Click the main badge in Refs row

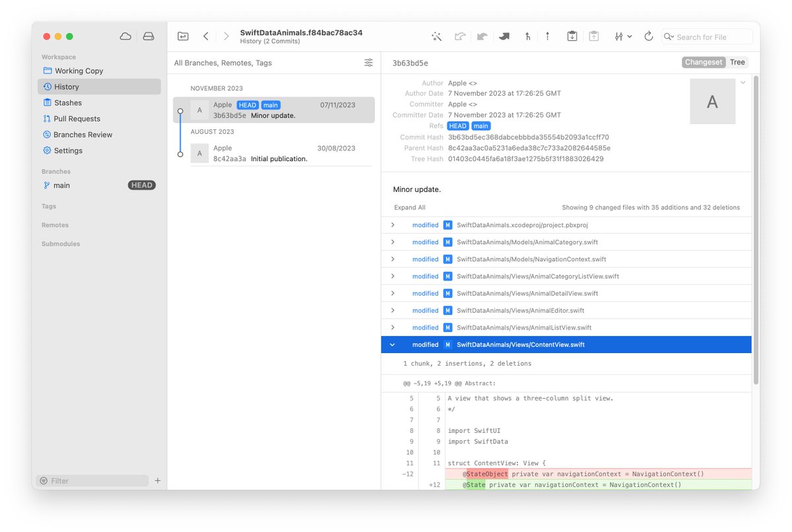point(481,125)
